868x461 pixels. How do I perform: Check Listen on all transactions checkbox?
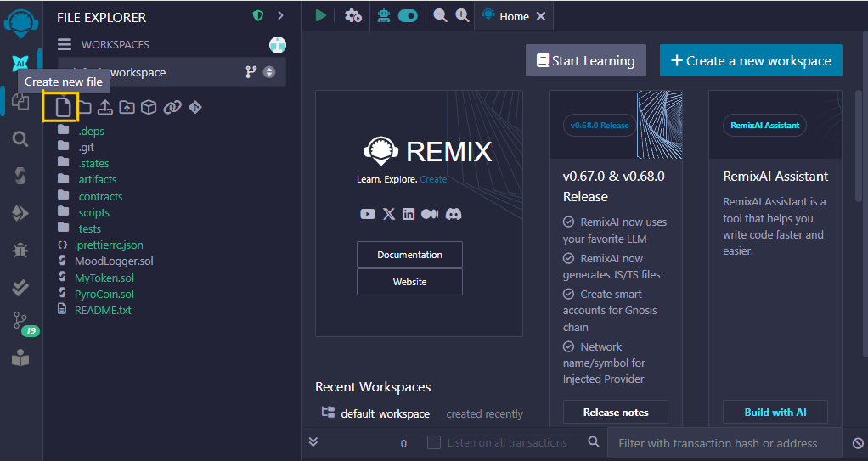(x=434, y=442)
